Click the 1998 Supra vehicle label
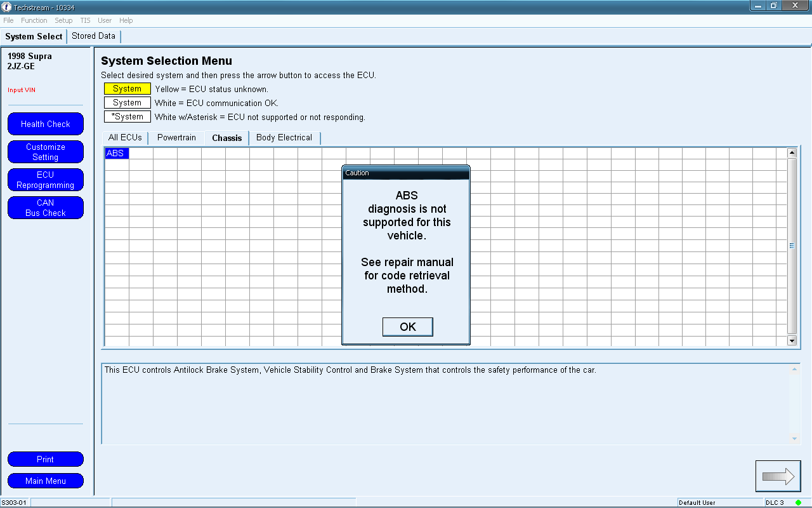The width and height of the screenshot is (812, 508). (x=30, y=56)
